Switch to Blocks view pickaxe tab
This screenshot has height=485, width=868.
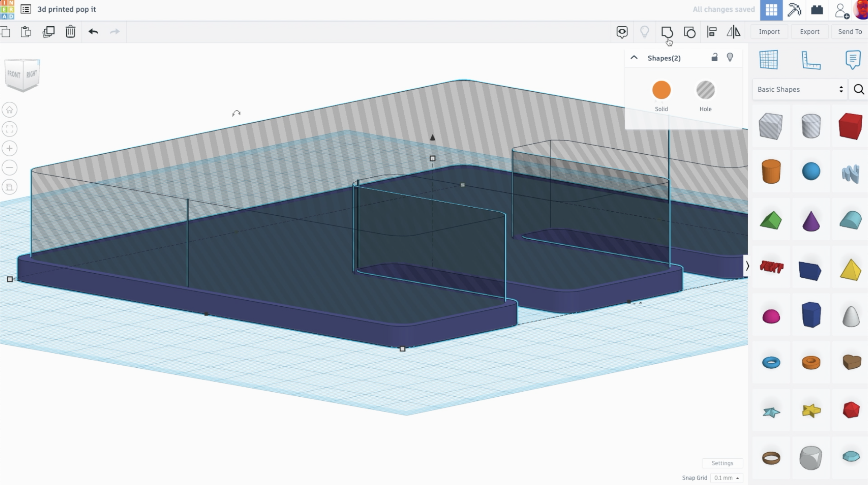[x=794, y=10]
